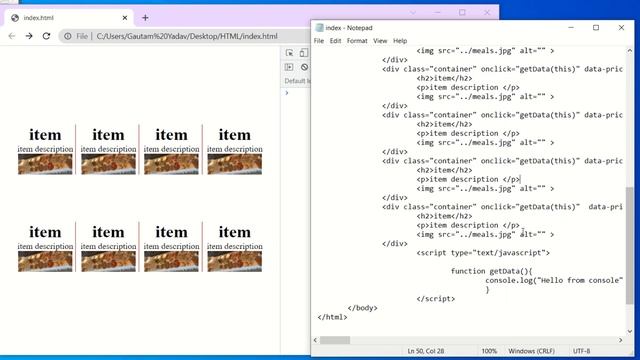
Task: Click Notepad horizontal scrollbar right arrow
Action: click(x=621, y=340)
